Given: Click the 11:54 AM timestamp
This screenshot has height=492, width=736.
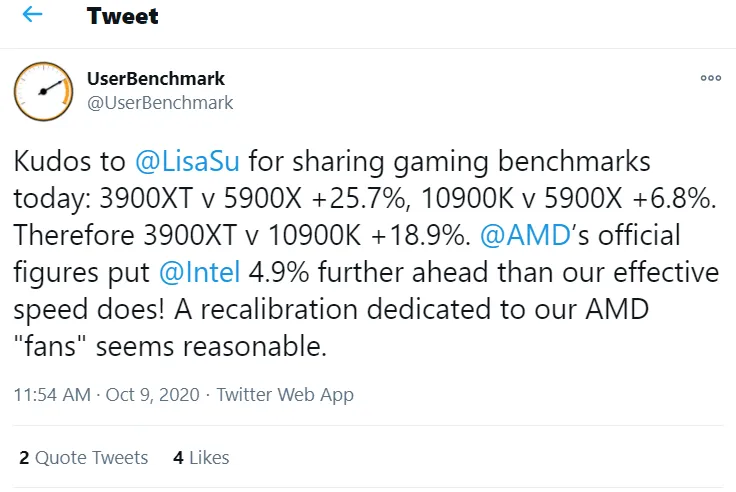Looking at the screenshot, I should click(x=50, y=395).
